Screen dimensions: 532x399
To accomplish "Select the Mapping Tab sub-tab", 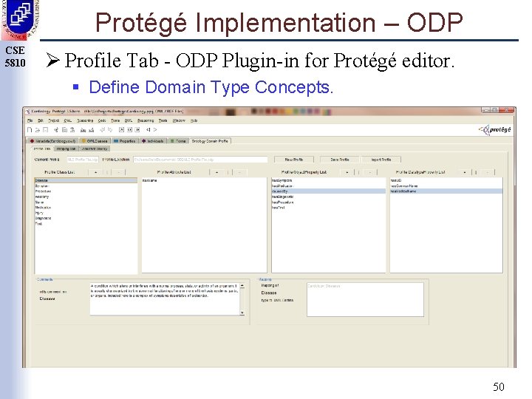I will click(66, 149).
